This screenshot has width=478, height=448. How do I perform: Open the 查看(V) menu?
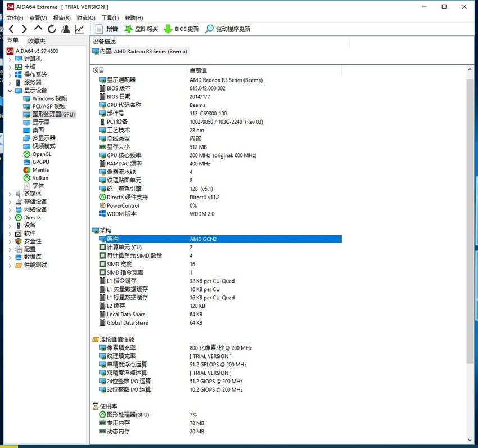(38, 17)
